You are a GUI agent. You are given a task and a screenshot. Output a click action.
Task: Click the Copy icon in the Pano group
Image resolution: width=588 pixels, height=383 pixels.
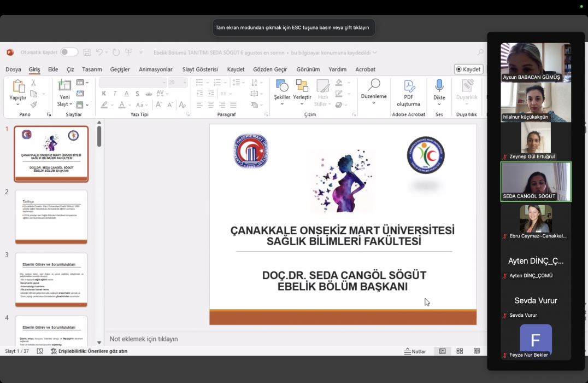point(34,94)
